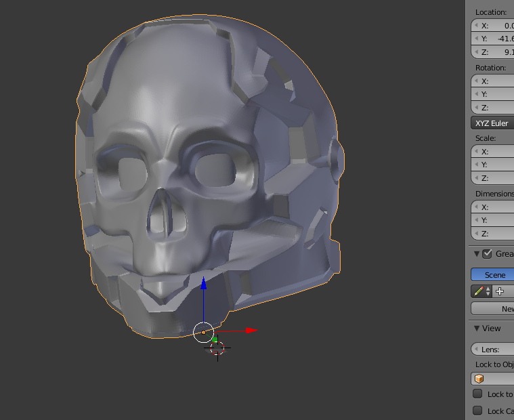Toggle the Grease Pencil checkbox
Screen dimensions: 514x420
[487, 254]
